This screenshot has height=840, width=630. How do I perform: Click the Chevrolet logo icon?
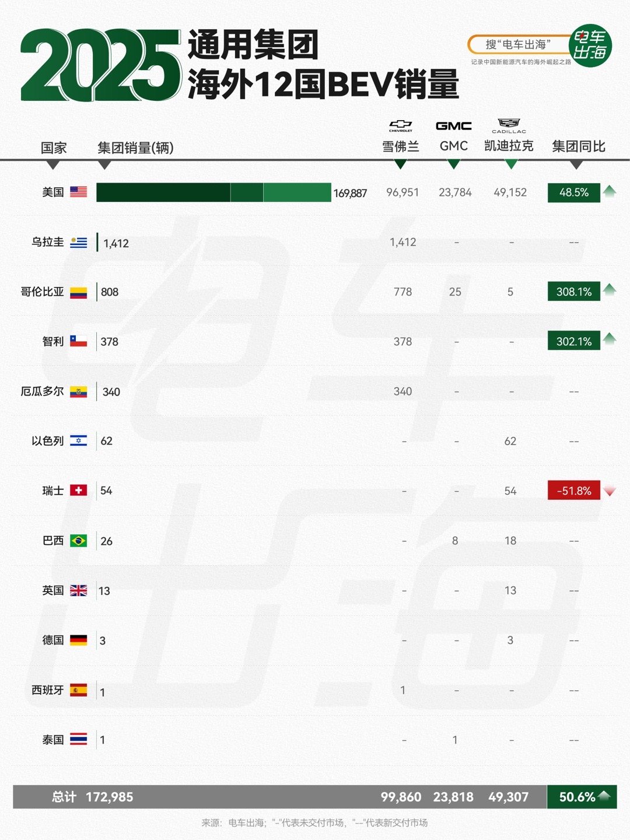pyautogui.click(x=401, y=125)
